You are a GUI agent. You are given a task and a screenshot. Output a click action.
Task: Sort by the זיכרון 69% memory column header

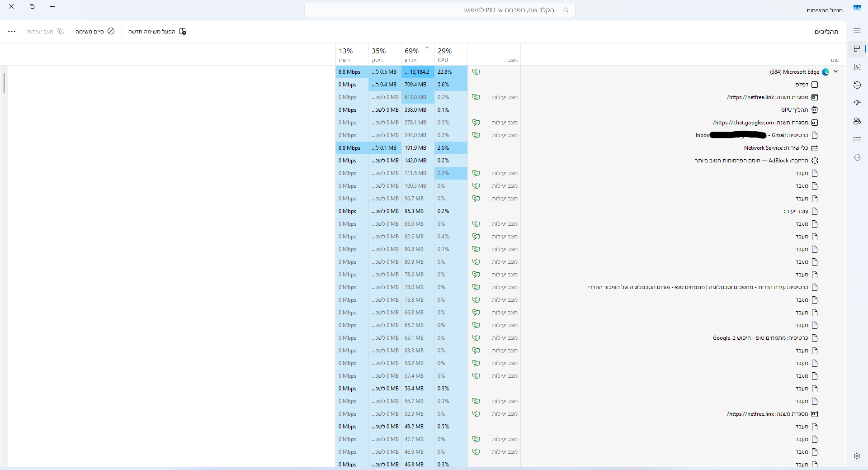tap(418, 55)
